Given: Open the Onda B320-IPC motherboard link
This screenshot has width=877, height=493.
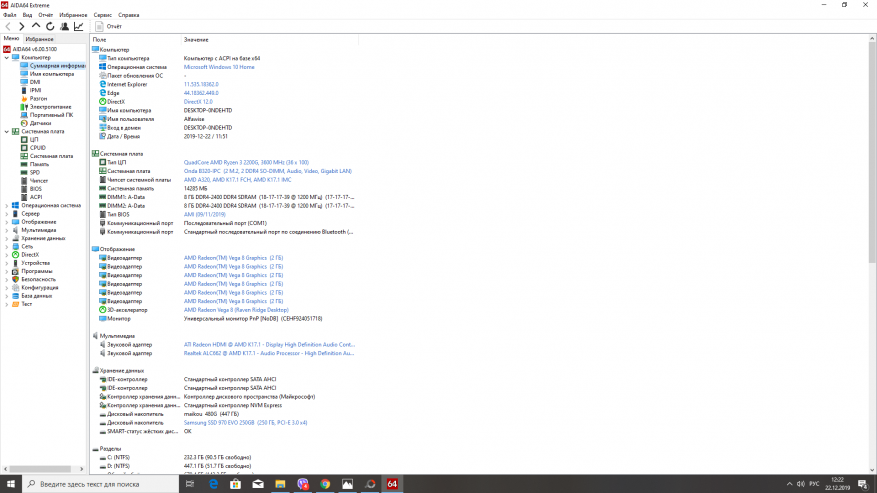Looking at the screenshot, I should tap(267, 171).
